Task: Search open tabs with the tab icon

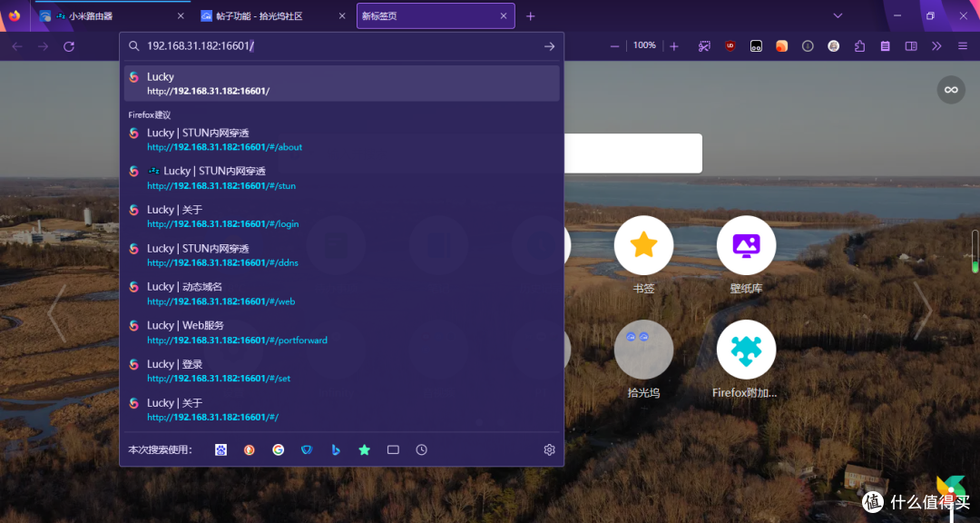Action: pos(393,449)
